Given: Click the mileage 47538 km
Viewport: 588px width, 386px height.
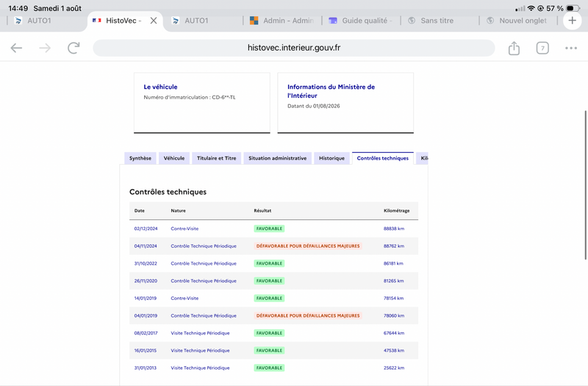Looking at the screenshot, I should 394,351.
